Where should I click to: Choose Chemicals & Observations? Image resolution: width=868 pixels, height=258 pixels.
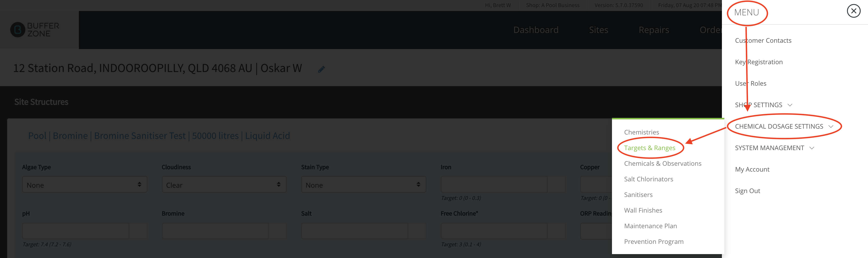[663, 163]
